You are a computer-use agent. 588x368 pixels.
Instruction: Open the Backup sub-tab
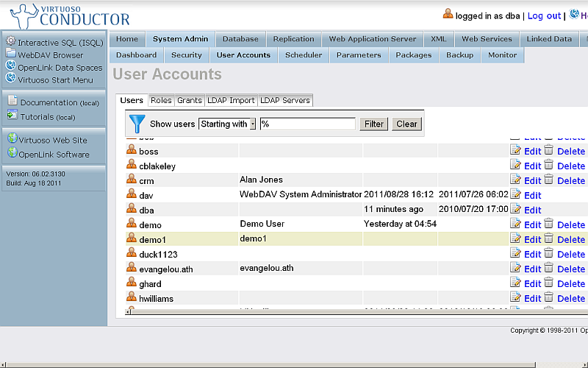click(x=460, y=54)
